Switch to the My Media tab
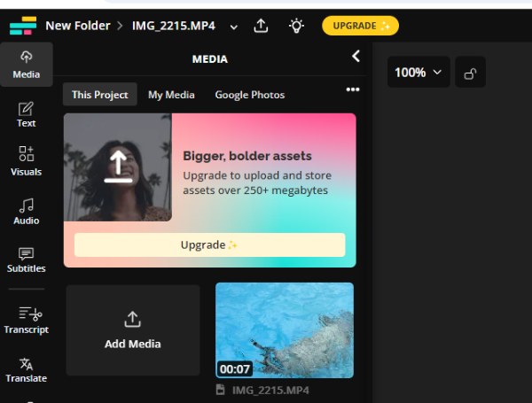The height and width of the screenshot is (403, 532). [x=171, y=95]
